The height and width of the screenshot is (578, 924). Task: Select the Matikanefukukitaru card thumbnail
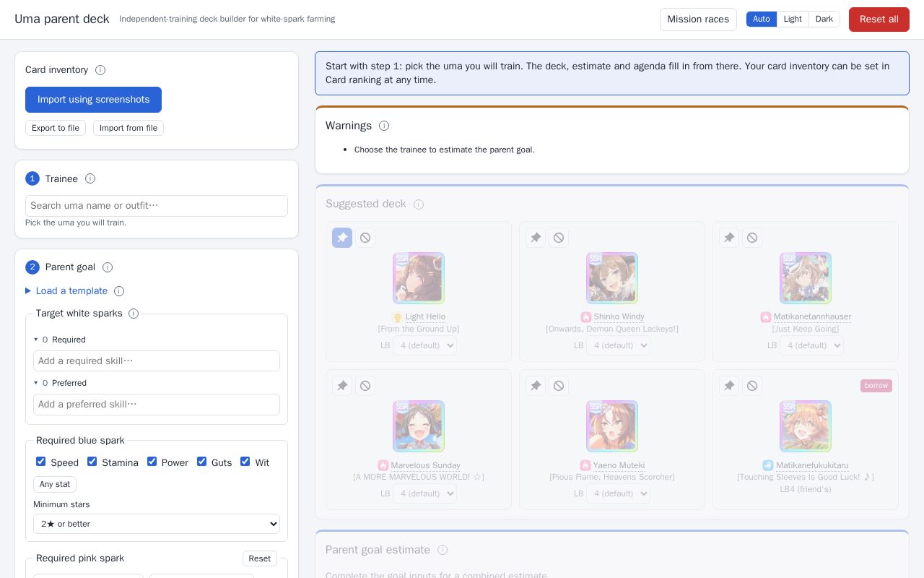coord(806,426)
